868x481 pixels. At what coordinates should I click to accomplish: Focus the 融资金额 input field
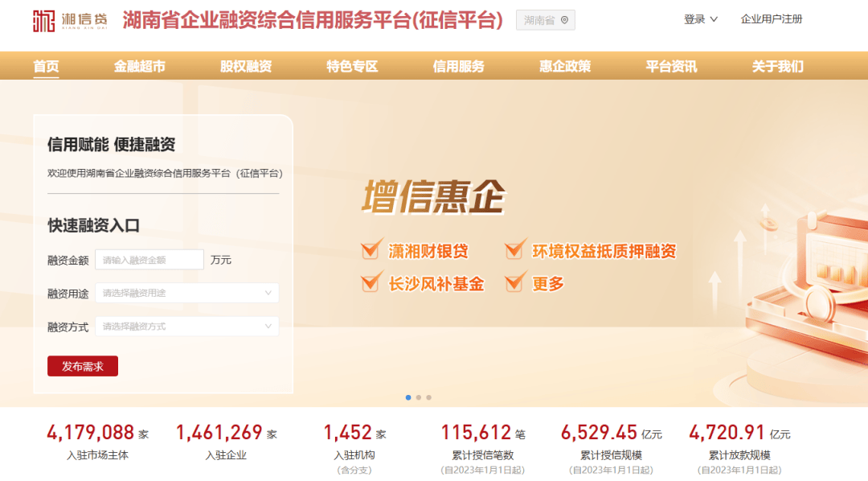pos(149,260)
